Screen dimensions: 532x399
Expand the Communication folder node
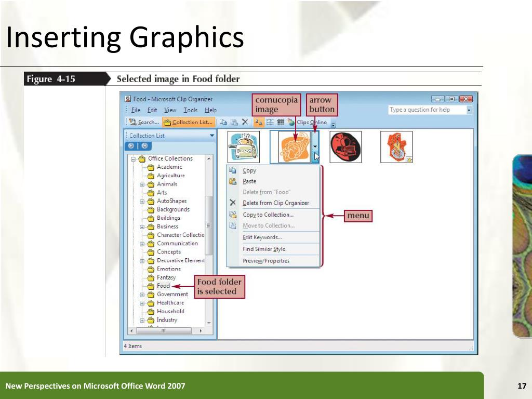(142, 244)
